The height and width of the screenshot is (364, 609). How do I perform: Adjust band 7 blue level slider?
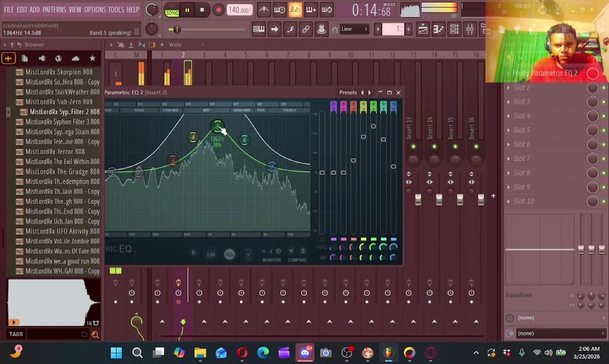pos(393,166)
